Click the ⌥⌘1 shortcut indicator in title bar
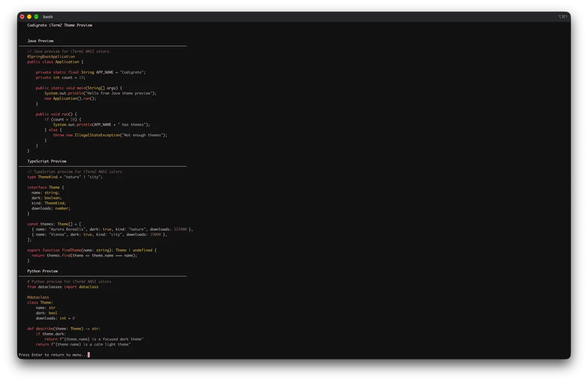This screenshot has height=382, width=588. (x=562, y=17)
